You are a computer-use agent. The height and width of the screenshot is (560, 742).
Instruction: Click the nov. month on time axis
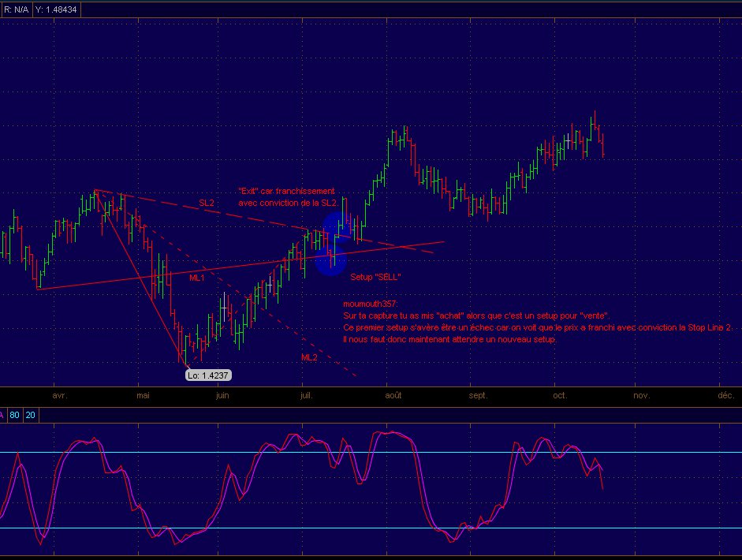coord(639,396)
